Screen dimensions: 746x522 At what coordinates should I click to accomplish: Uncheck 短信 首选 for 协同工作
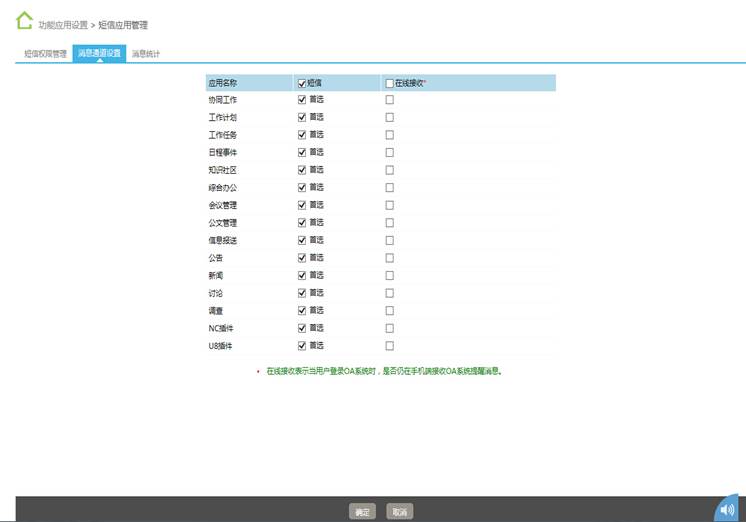coord(302,100)
